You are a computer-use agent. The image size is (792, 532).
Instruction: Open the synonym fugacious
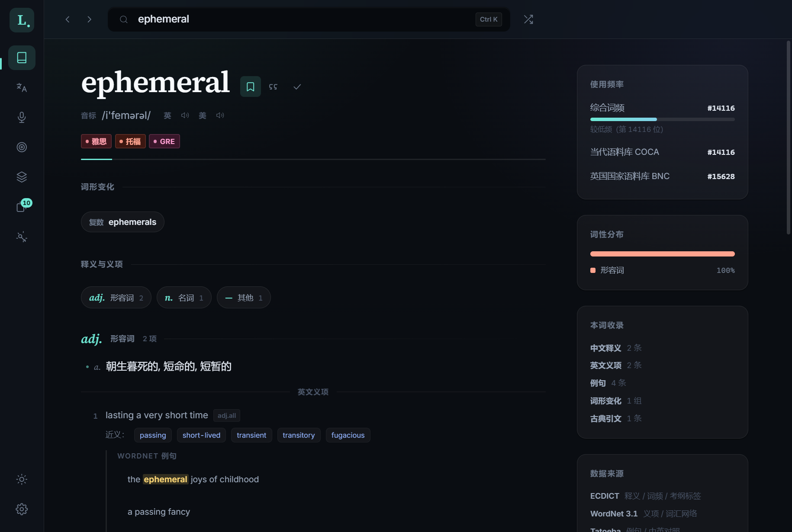348,435
